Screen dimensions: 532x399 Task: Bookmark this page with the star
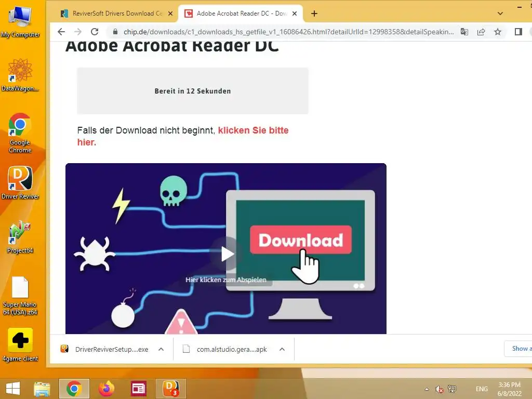pos(498,32)
